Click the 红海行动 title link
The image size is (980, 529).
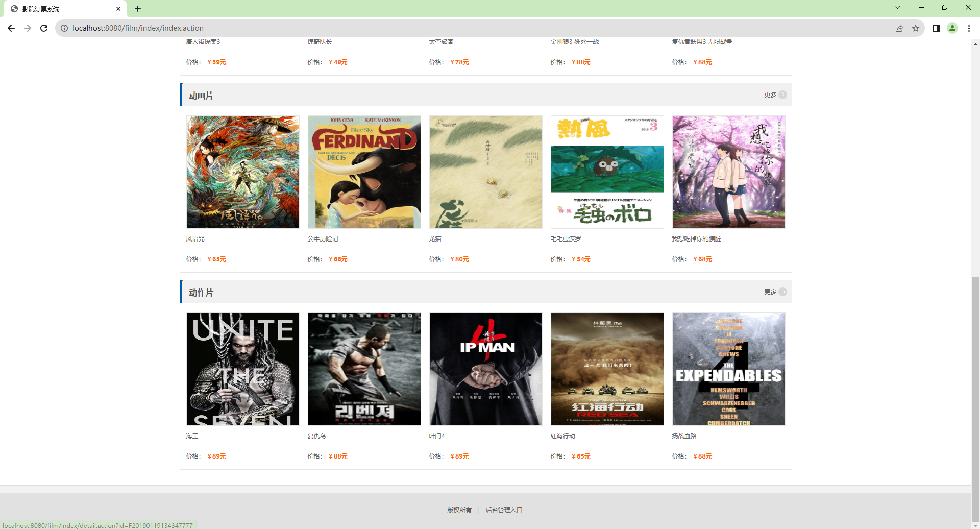[562, 436]
